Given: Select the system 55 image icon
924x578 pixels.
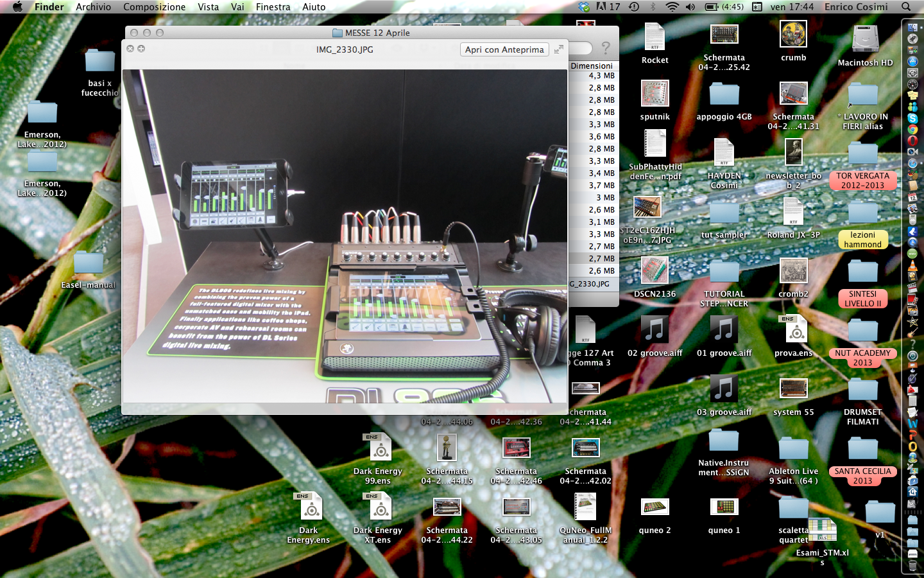Looking at the screenshot, I should [793, 389].
